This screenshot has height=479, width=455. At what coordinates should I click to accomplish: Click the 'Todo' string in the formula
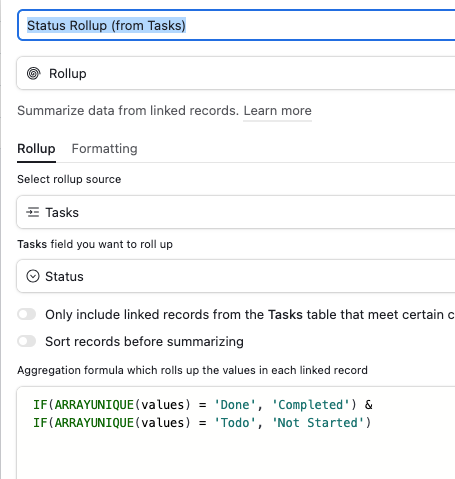pyautogui.click(x=235, y=423)
